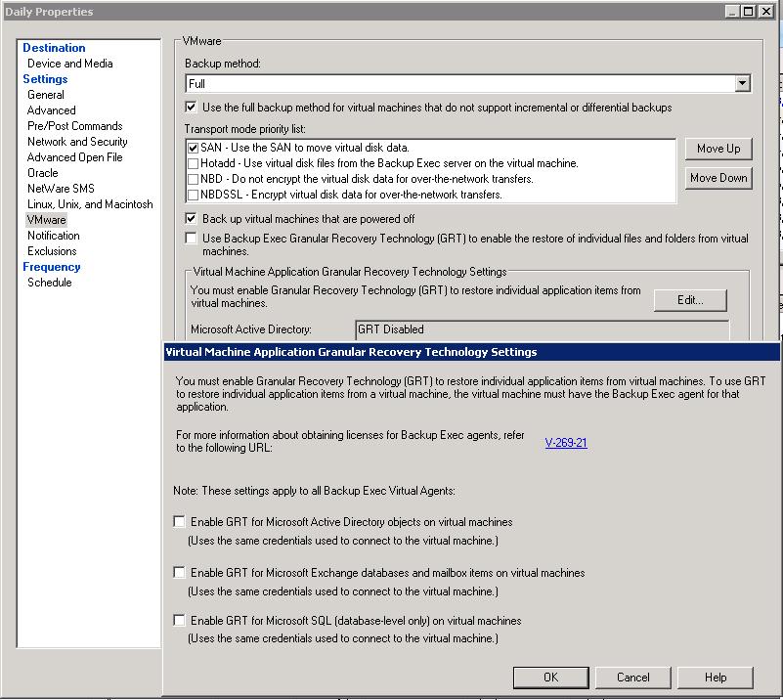Select Device and Media in sidebar

(x=69, y=64)
